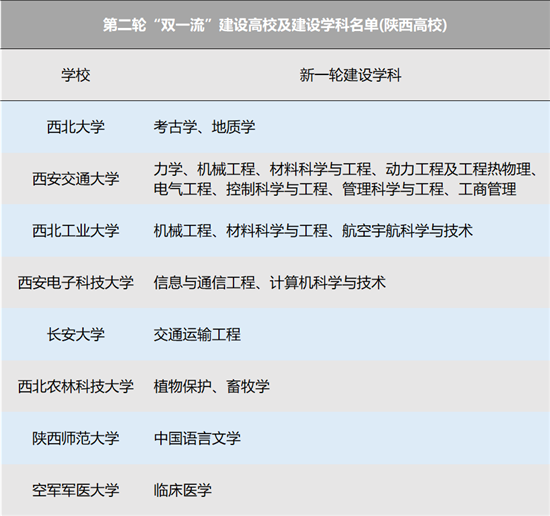This screenshot has height=516, width=550.
Task: Select the school cell "陕西师范大学"
Action: (76, 438)
